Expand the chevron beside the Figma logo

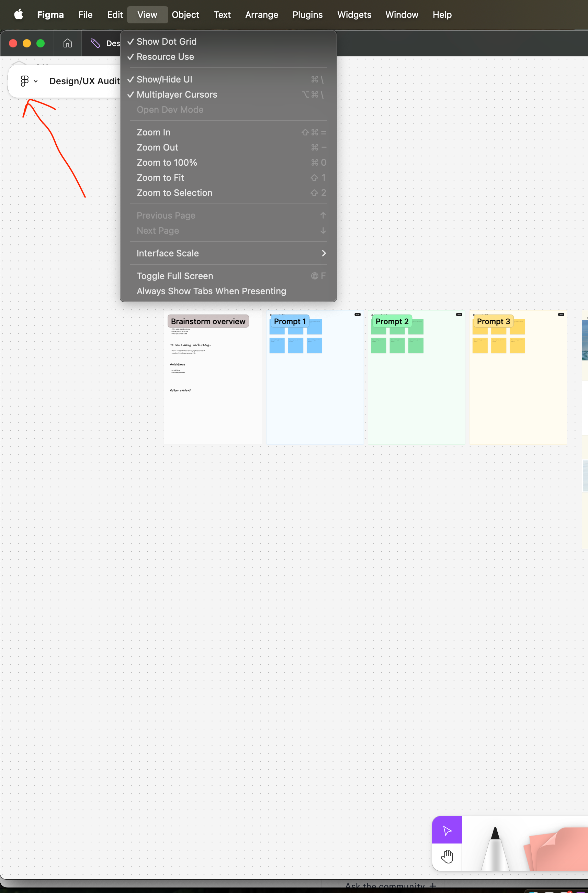[36, 81]
